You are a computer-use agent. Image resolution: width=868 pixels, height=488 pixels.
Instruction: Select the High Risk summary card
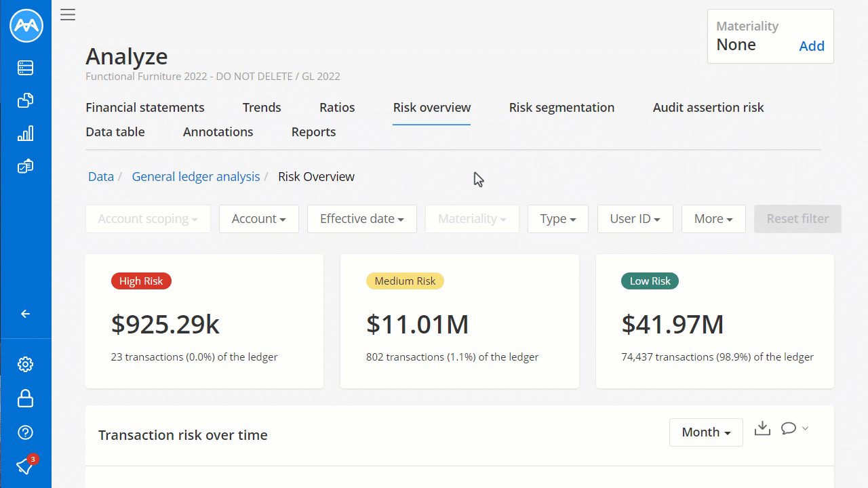point(204,321)
